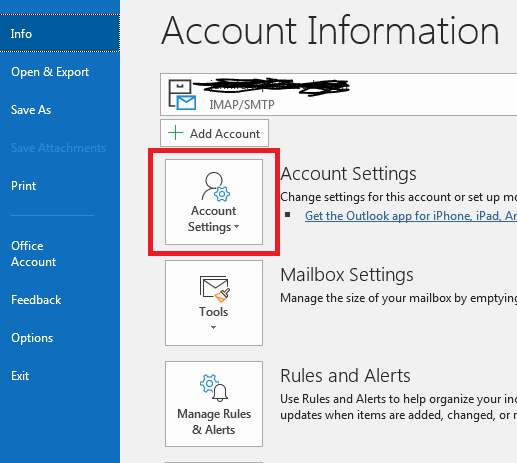This screenshot has height=463, width=517.
Task: Open Manage Rules & Alerts
Action: (214, 404)
